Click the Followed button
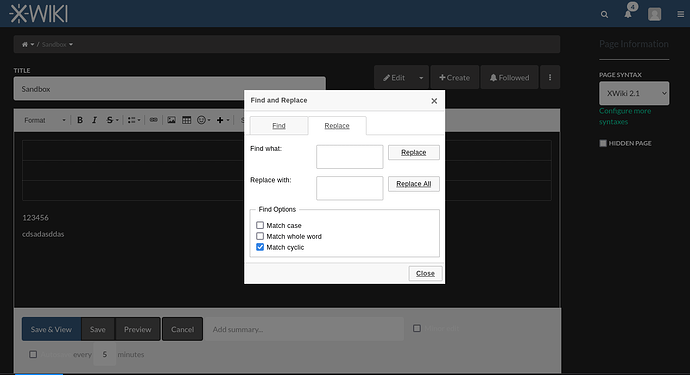Image resolution: width=690 pixels, height=375 pixels. click(510, 77)
